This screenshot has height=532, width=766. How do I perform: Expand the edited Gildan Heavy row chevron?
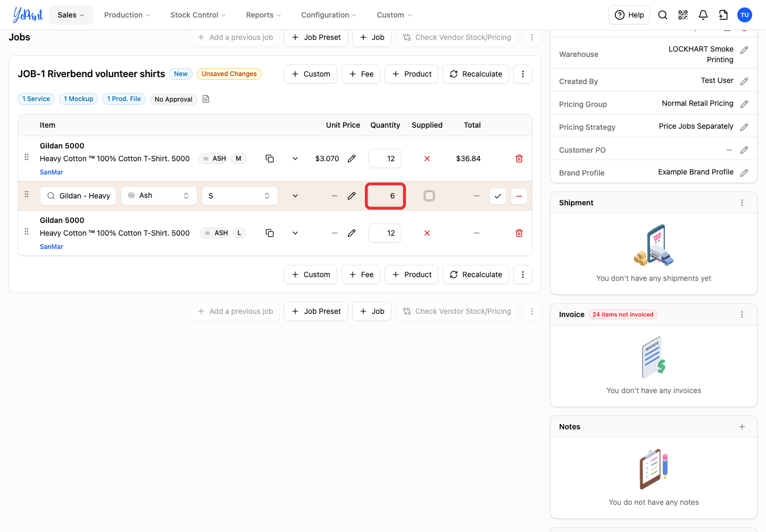[x=295, y=196]
